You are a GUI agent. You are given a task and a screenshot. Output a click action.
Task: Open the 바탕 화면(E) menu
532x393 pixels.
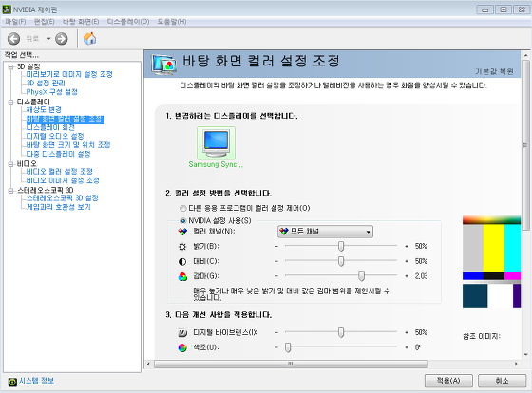(x=81, y=22)
